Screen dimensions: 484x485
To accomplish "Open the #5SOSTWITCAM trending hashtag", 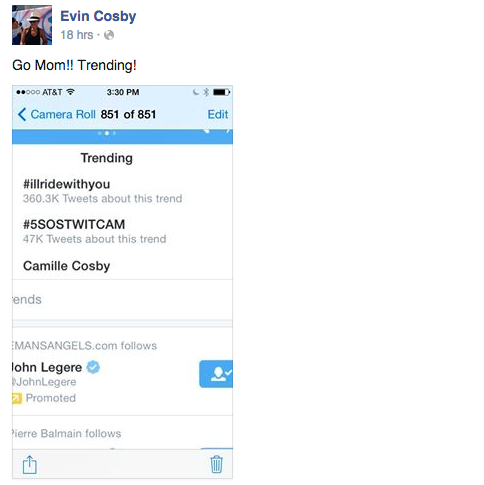I will pyautogui.click(x=74, y=224).
